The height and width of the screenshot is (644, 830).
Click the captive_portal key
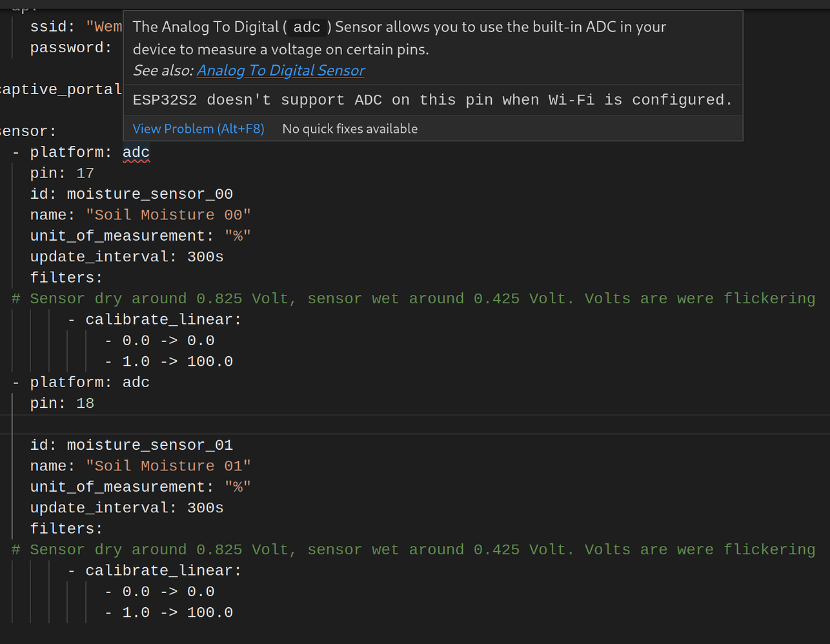[x=61, y=90]
